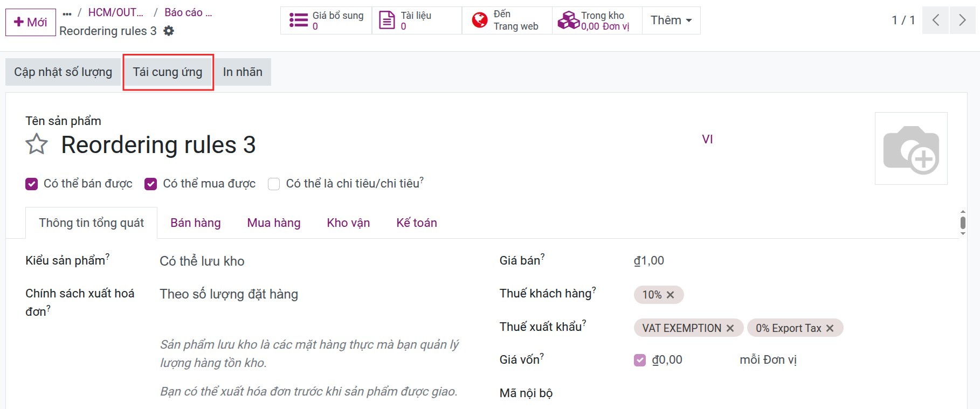
Task: Click the Giá bán help question mark
Action: coord(543,256)
